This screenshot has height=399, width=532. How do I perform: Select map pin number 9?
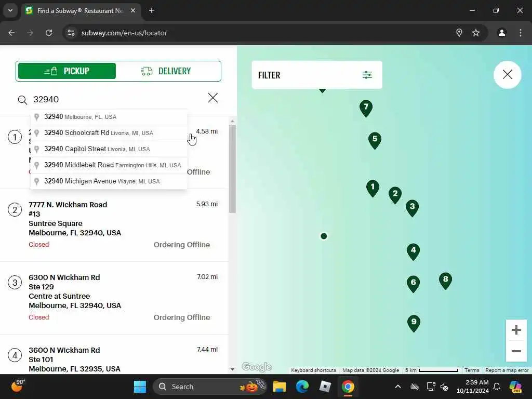click(x=414, y=323)
